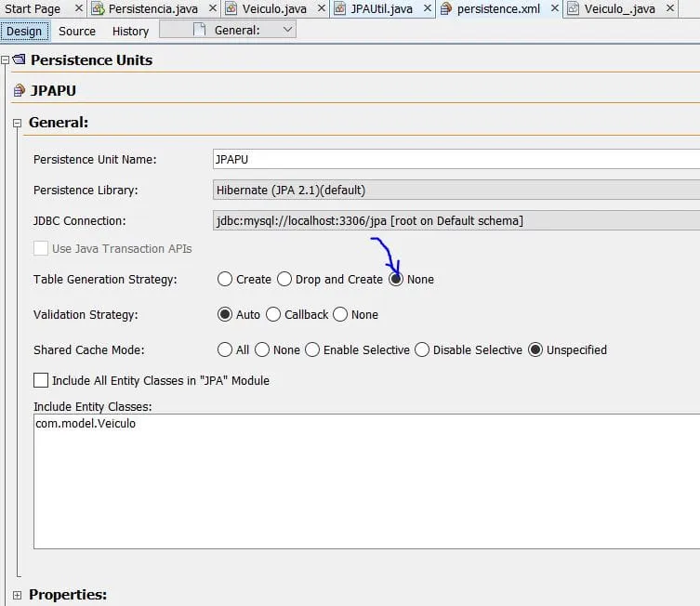The height and width of the screenshot is (606, 700).
Task: Expand the Properties section
Action: tap(17, 595)
